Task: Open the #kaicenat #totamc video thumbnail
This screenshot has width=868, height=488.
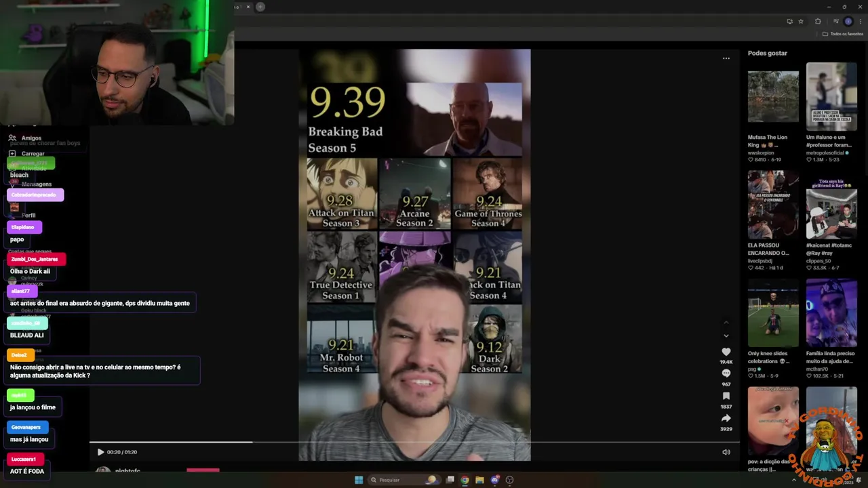Action: click(x=831, y=205)
